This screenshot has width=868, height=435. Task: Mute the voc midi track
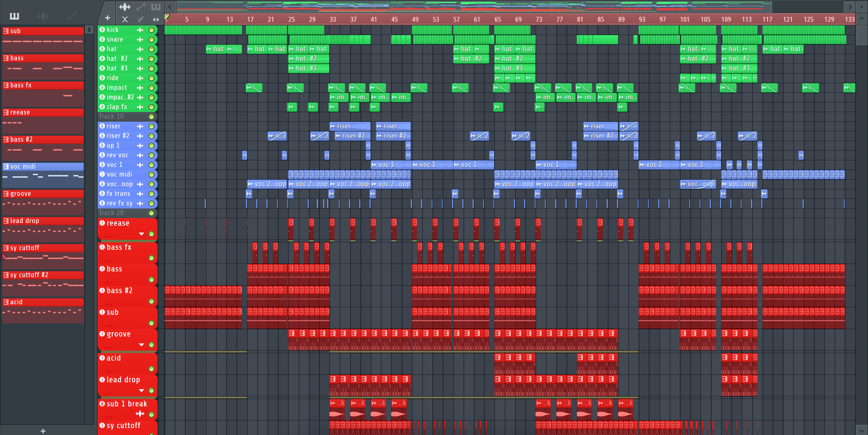pyautogui.click(x=152, y=174)
